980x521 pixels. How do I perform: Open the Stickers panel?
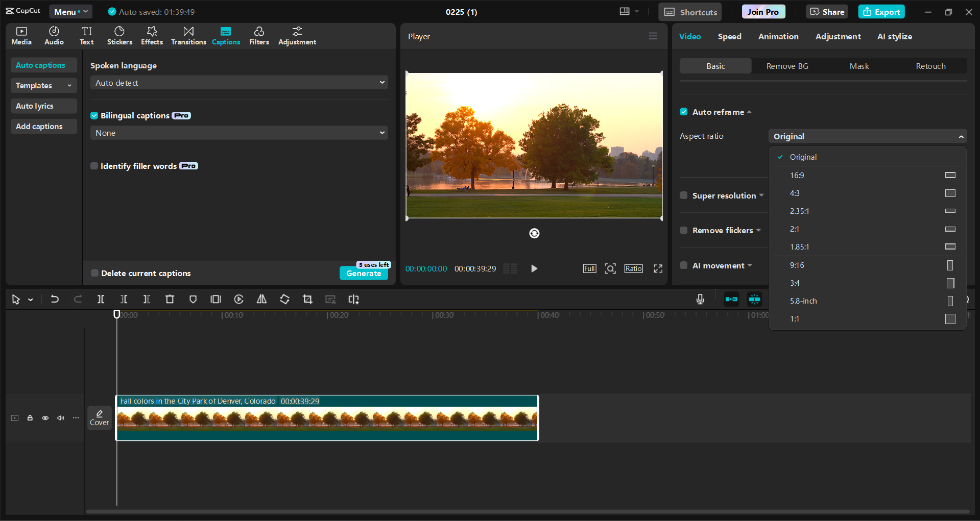[119, 36]
